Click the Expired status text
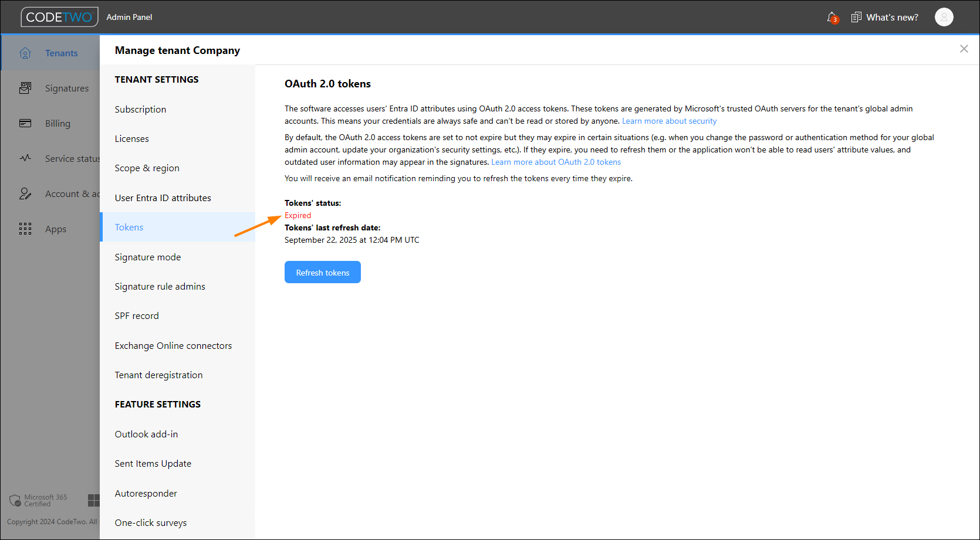980x540 pixels. pyautogui.click(x=298, y=215)
